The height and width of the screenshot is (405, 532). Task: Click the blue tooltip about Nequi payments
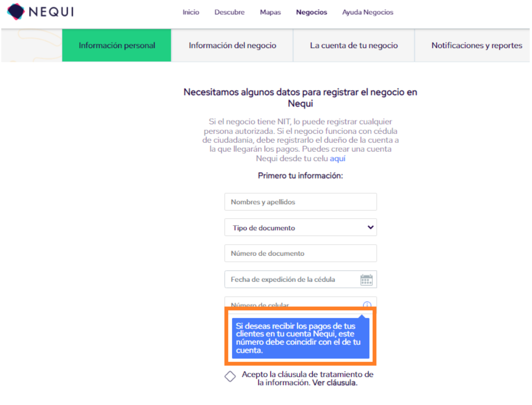point(300,338)
